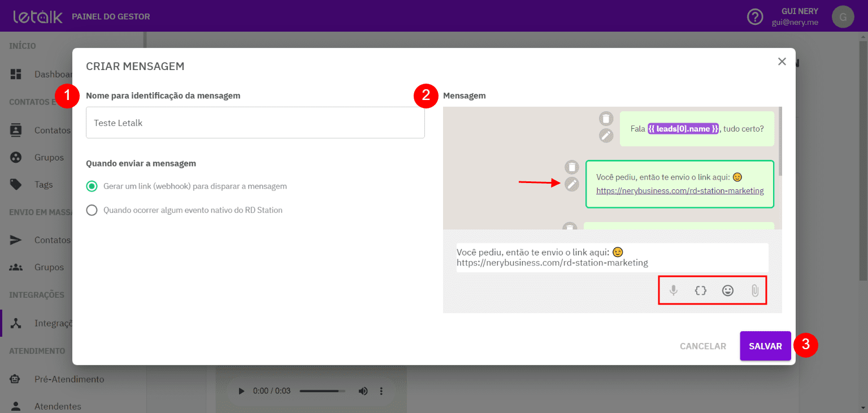Select 'Quando ocorrer algum evento nativo' option
The image size is (868, 413).
92,210
